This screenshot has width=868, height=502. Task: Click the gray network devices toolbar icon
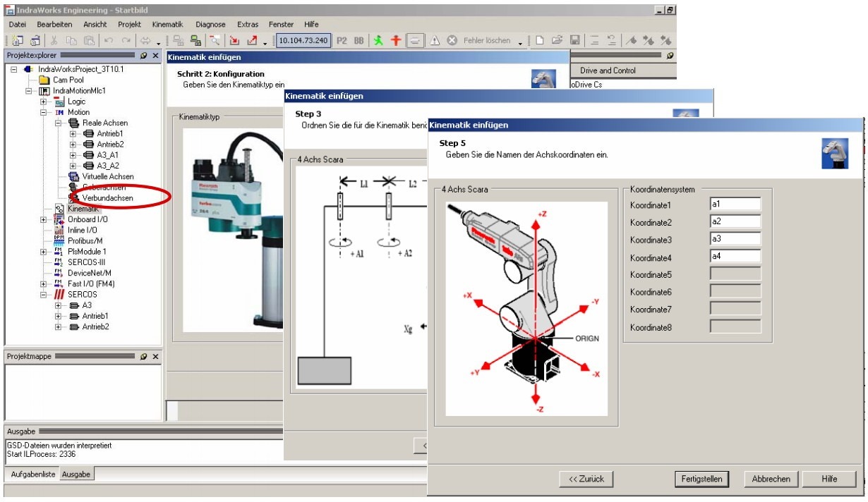point(178,41)
